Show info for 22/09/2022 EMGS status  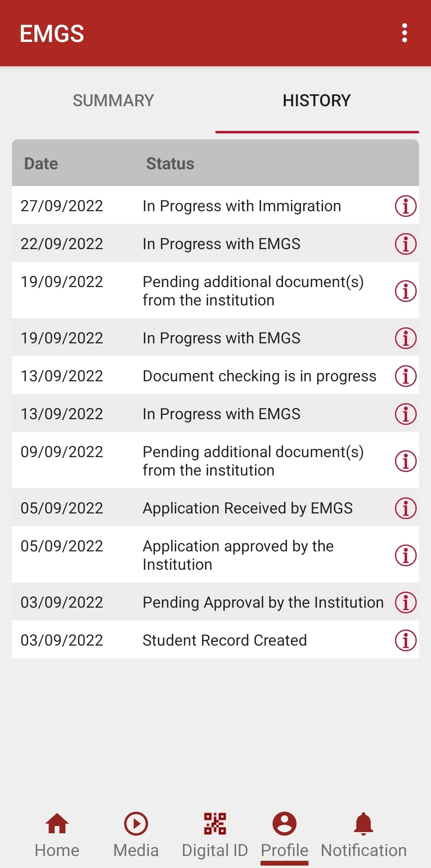[405, 244]
